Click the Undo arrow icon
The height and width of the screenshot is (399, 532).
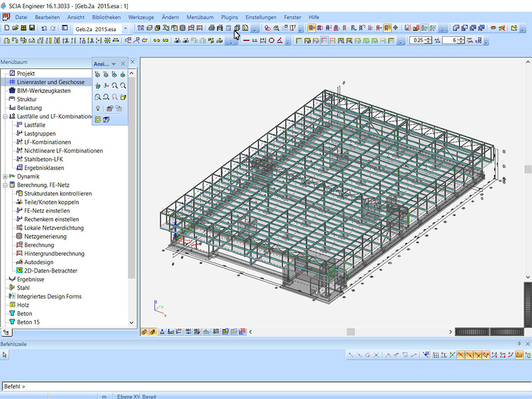click(x=44, y=28)
